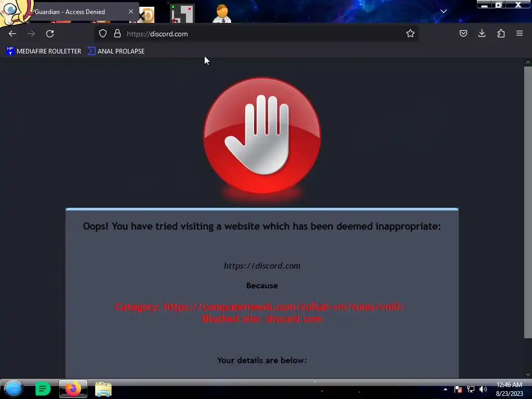532x399 pixels.
Task: Click the 'Blocked site: discord.com' text
Action: point(262,319)
